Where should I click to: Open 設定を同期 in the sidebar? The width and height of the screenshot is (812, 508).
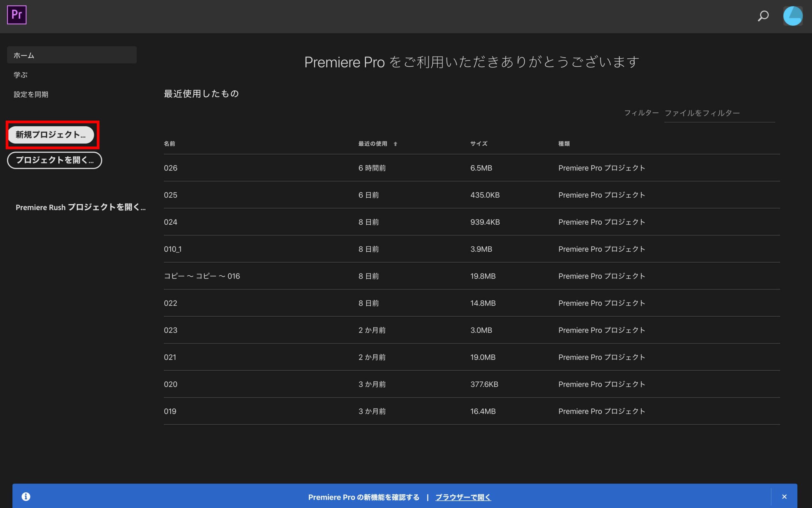(31, 95)
